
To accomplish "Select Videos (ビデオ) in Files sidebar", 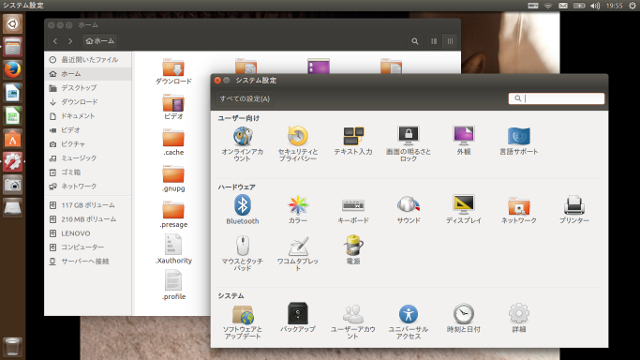I will click(x=88, y=130).
